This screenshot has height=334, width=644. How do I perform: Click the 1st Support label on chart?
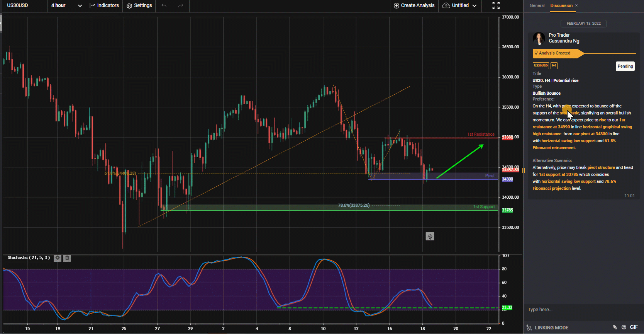[x=484, y=207]
